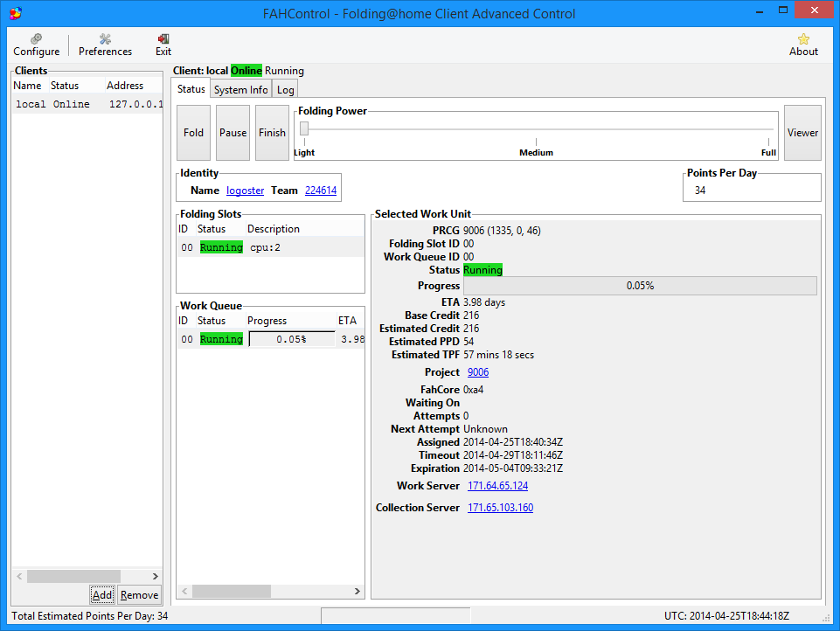Maximize the FAHControl window
The height and width of the screenshot is (631, 840).
[782, 10]
